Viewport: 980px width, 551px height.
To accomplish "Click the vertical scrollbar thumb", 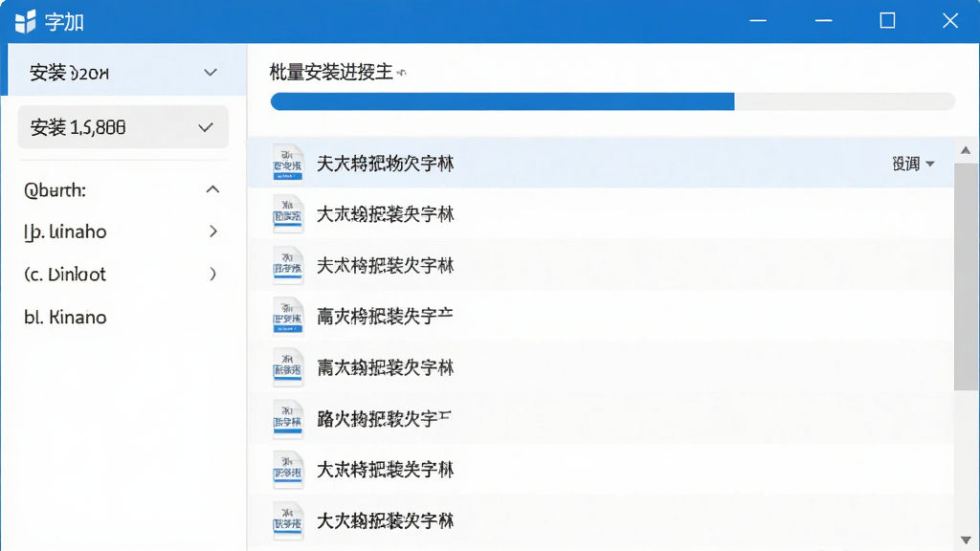I will tap(967, 276).
